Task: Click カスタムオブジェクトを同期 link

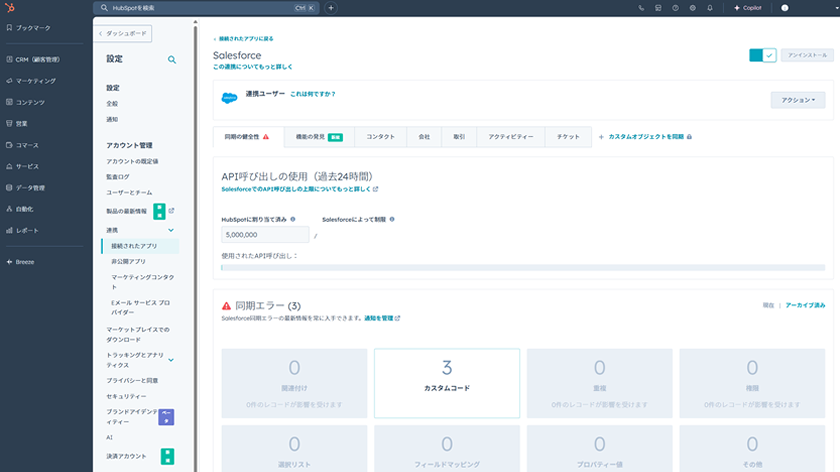Action: (646, 137)
